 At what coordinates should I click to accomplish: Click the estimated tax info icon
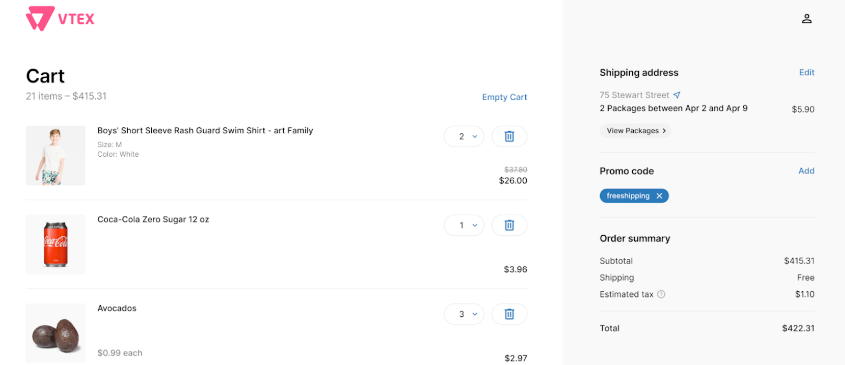pyautogui.click(x=662, y=294)
